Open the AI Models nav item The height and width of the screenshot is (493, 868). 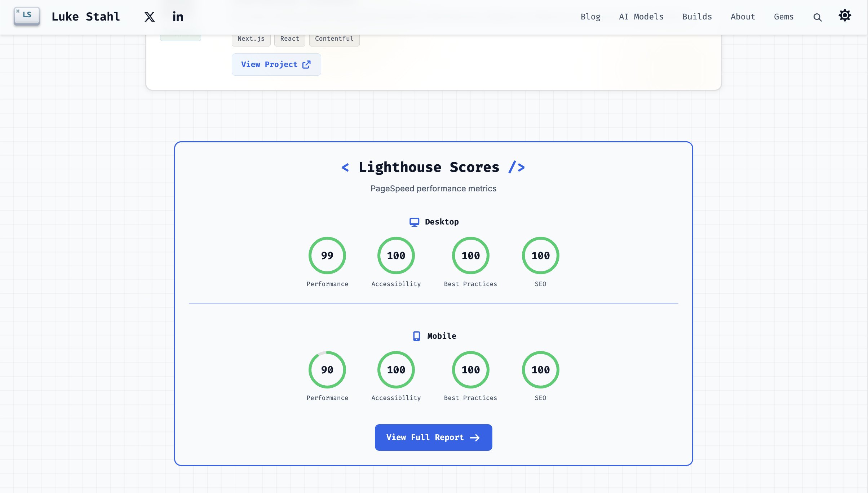coord(641,17)
